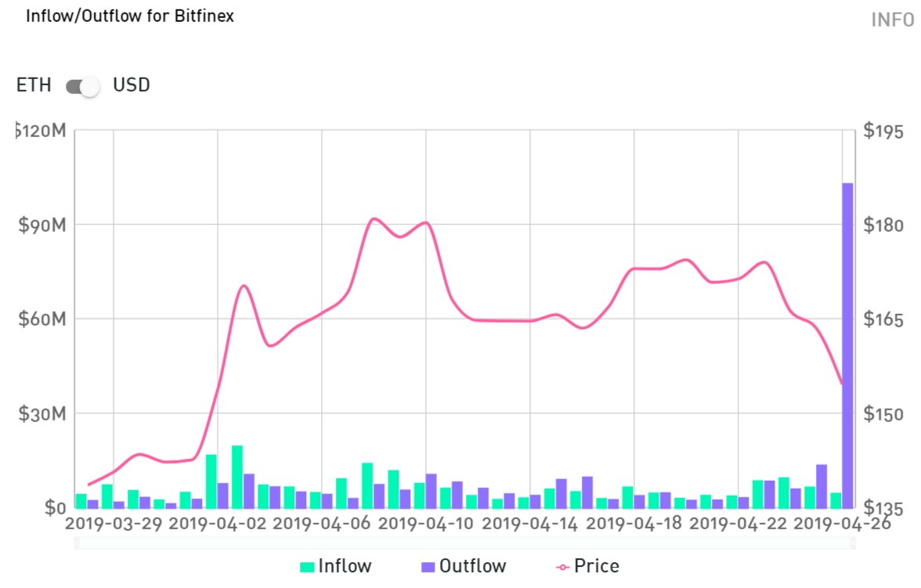Click the chart title Inflow/Outflow for Bitfinex
Screen dimensions: 921x588
point(129,16)
